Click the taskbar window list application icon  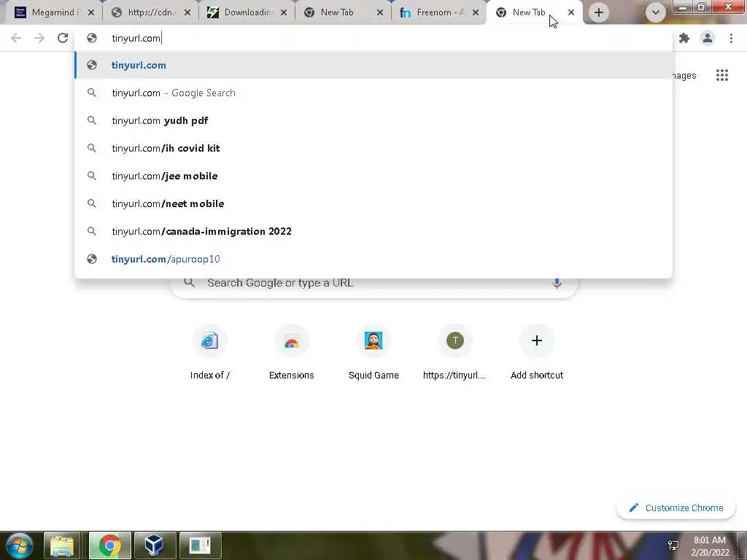(x=200, y=545)
